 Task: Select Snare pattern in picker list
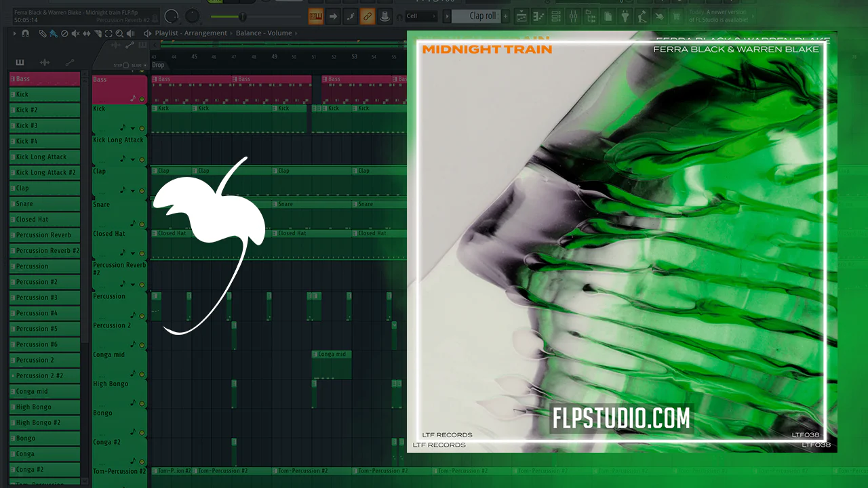tap(45, 204)
